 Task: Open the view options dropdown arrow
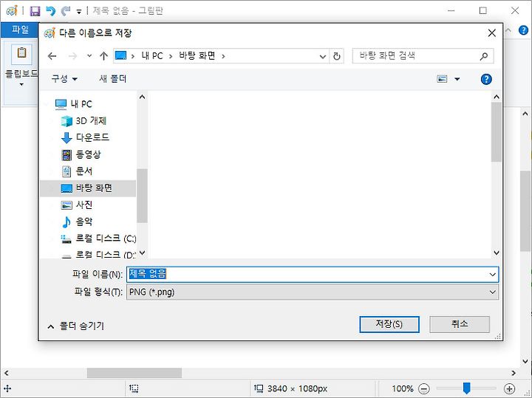(457, 79)
